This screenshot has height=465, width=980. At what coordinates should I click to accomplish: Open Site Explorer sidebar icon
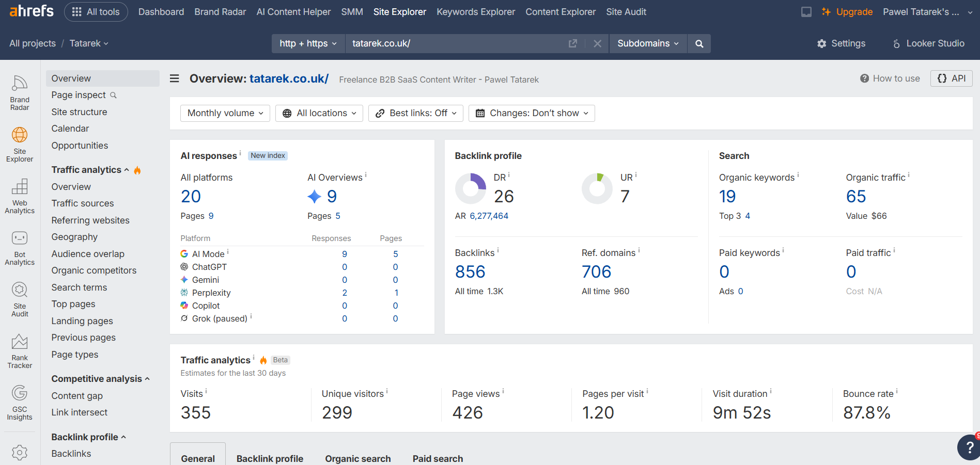point(20,144)
